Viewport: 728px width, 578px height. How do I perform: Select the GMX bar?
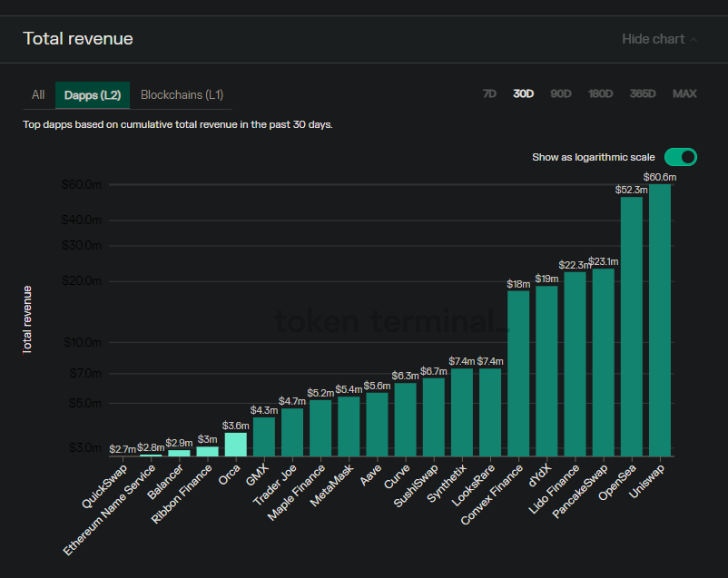pyautogui.click(x=264, y=436)
